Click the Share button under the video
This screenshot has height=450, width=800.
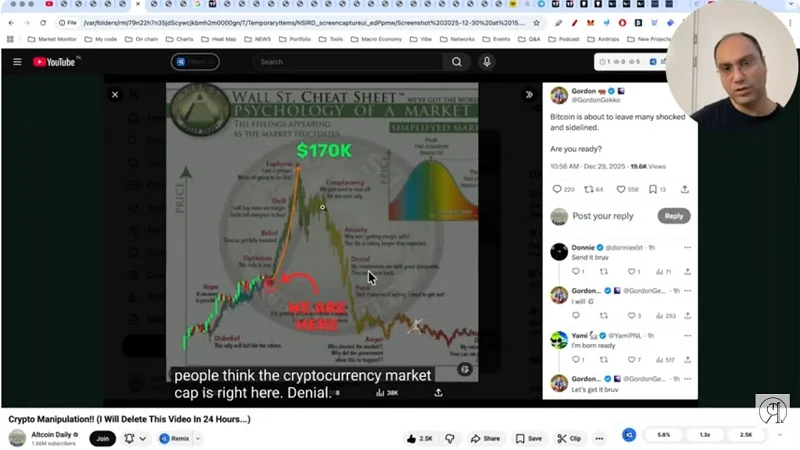[485, 438]
